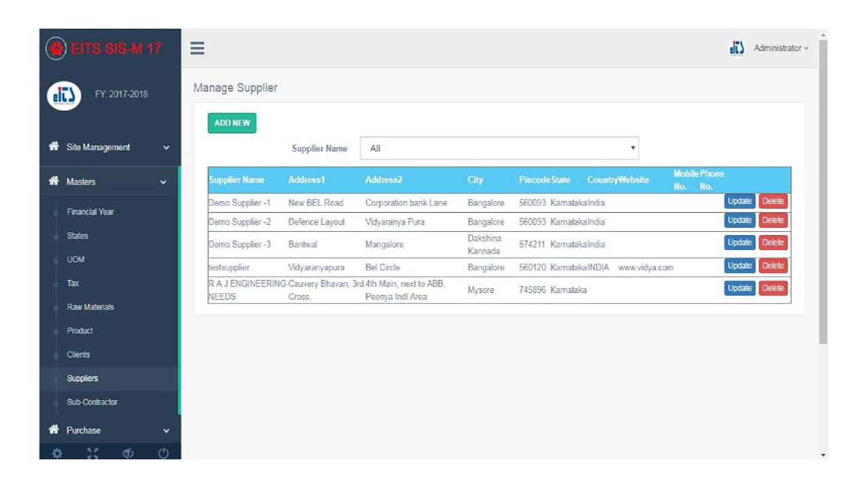Click the Manage Supplier page title

pos(235,87)
